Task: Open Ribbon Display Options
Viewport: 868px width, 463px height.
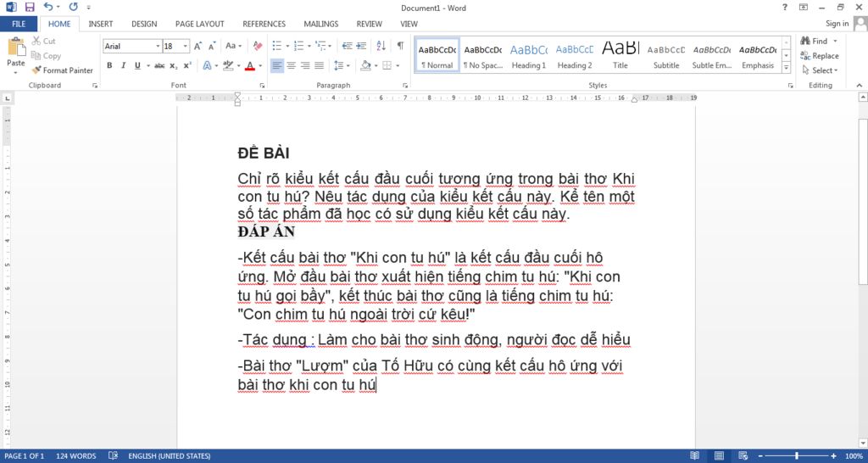Action: (804, 8)
